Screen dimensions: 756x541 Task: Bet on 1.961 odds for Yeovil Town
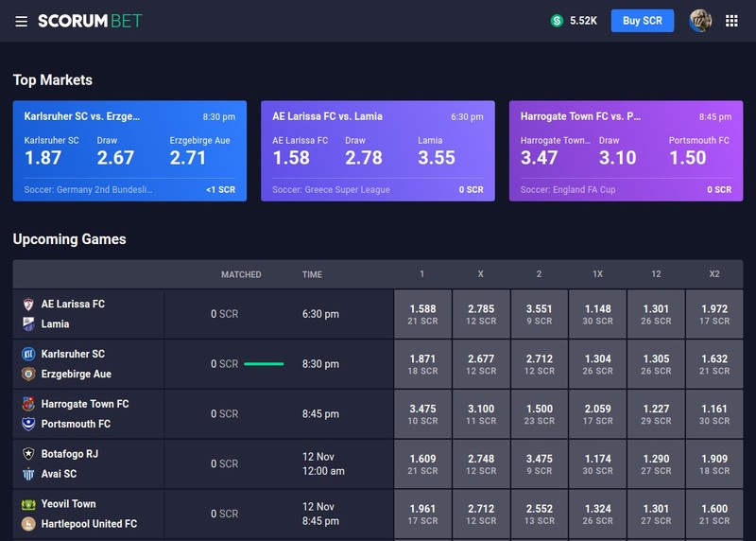point(422,514)
